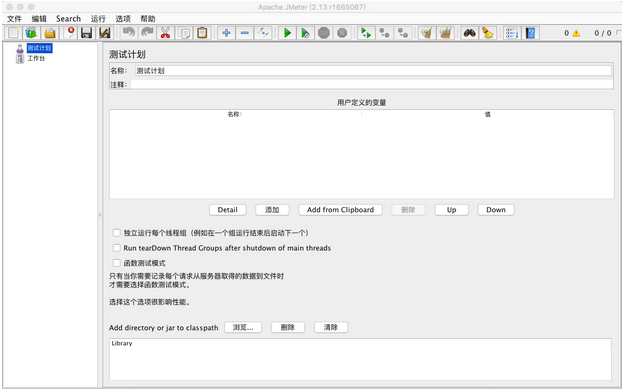Click the 名称 text input field
Image resolution: width=623 pixels, height=390 pixels.
(x=373, y=71)
